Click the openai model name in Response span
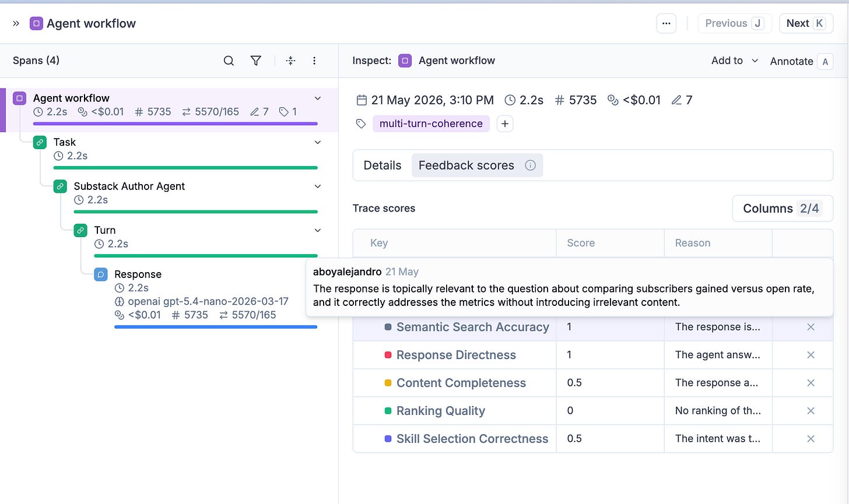Screen dimensions: 849x504 pos(208,301)
